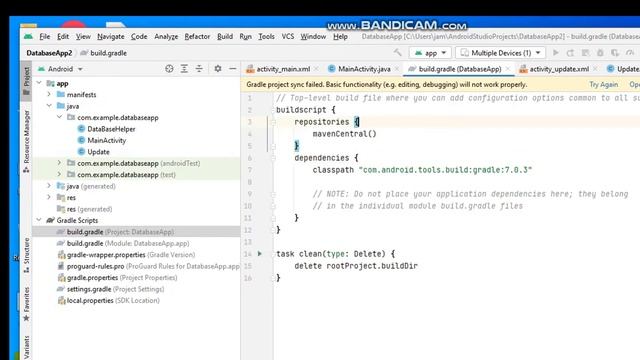The height and width of the screenshot is (360, 640).
Task: Collapse the app module node
Action: pos(39,83)
